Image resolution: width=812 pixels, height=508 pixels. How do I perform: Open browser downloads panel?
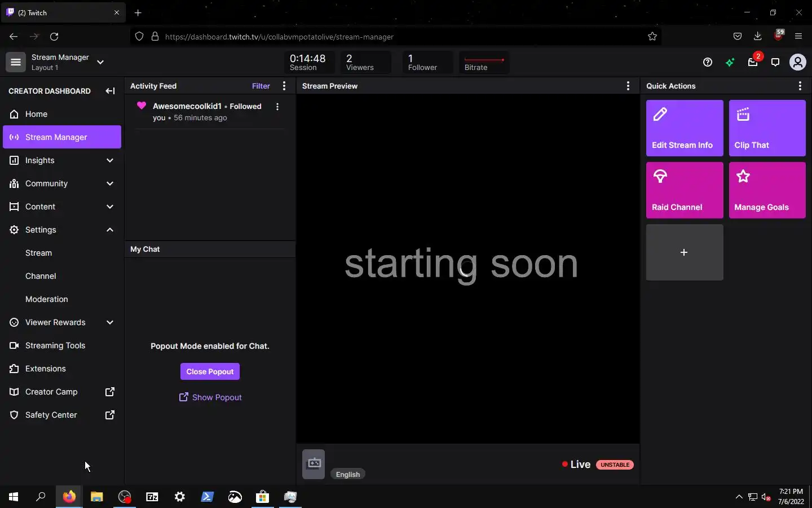(x=758, y=37)
